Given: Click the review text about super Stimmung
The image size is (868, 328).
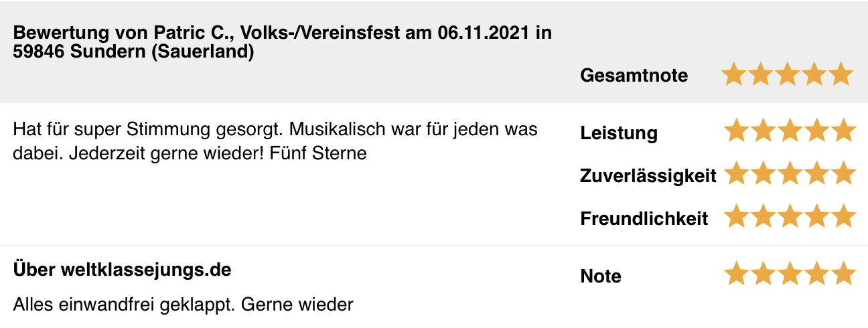Looking at the screenshot, I should 275,141.
